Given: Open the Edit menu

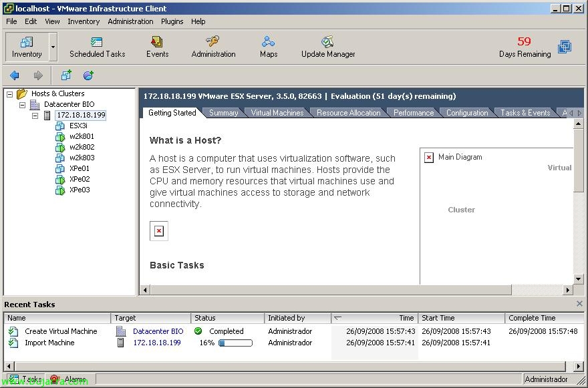Looking at the screenshot, I should point(31,21).
